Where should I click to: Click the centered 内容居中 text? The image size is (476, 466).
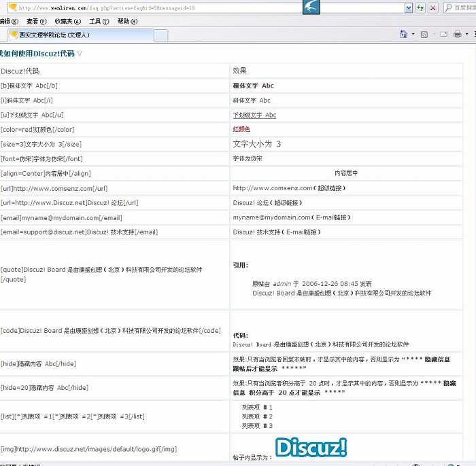[346, 173]
